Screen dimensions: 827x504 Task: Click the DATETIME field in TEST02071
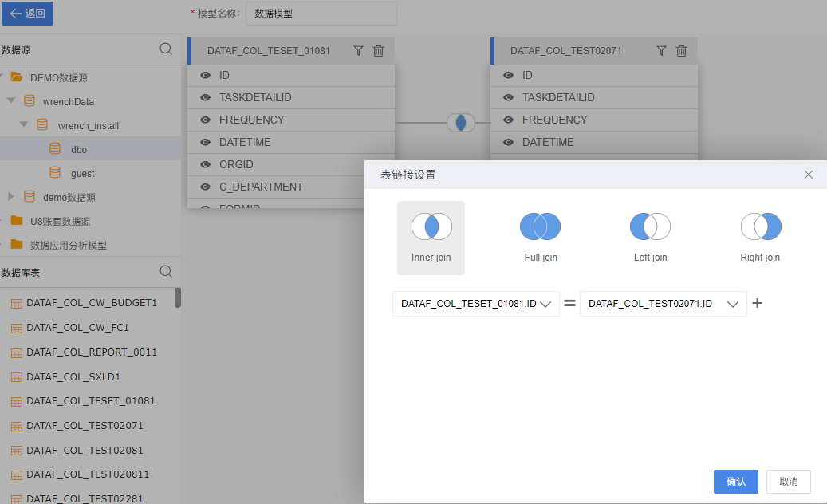point(548,142)
